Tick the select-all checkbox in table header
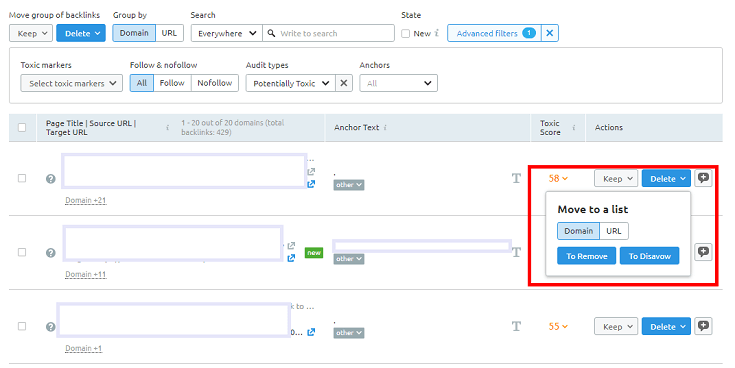Image resolution: width=735 pixels, height=368 pixels. [x=22, y=128]
